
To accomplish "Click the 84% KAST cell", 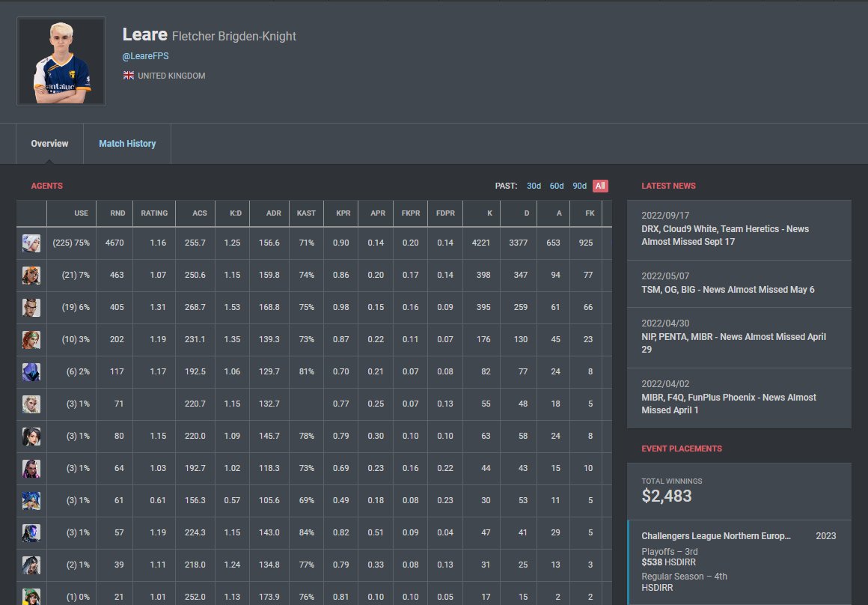I will tap(306, 532).
